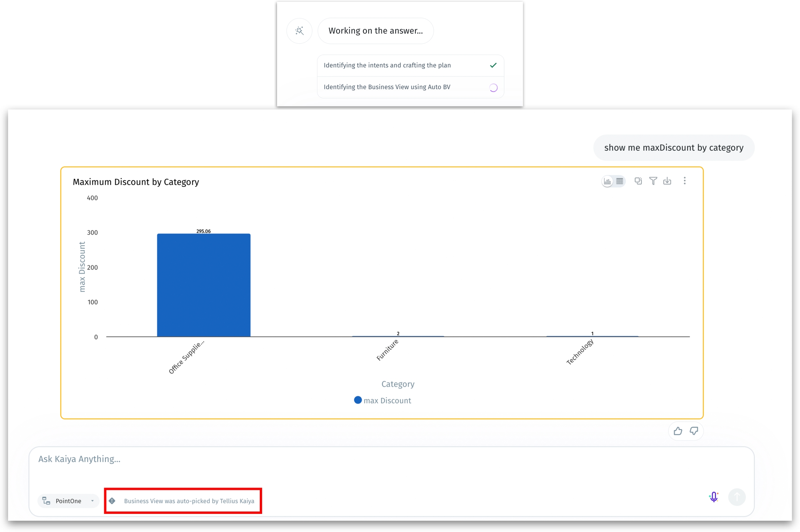This screenshot has width=800, height=532.
Task: Click 'Working on the answer...' status bubble
Action: pos(376,31)
